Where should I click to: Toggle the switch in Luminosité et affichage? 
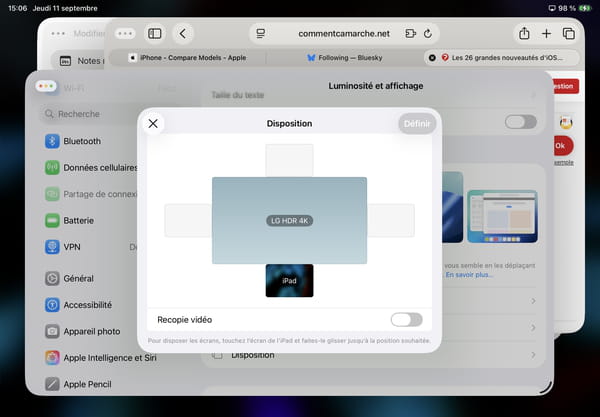(x=520, y=122)
